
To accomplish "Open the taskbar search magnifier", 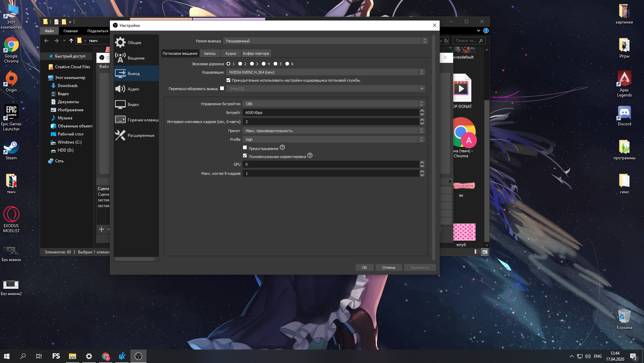I will pos(23,356).
